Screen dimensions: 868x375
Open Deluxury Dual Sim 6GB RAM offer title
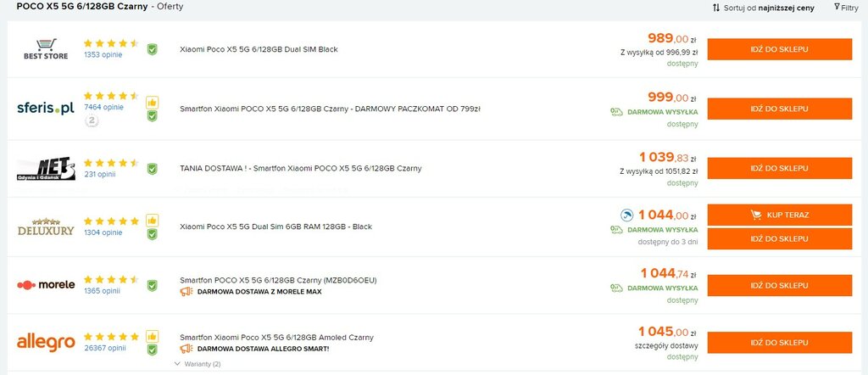(275, 227)
